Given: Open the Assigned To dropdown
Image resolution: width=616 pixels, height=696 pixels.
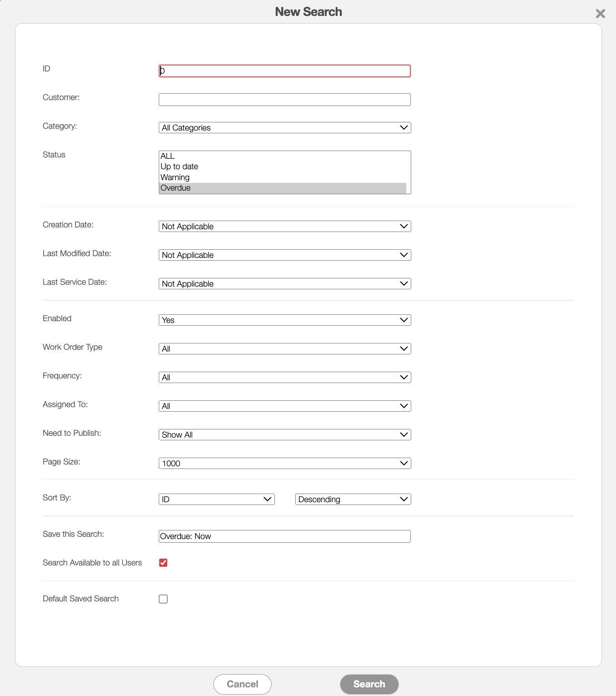Looking at the screenshot, I should (285, 406).
